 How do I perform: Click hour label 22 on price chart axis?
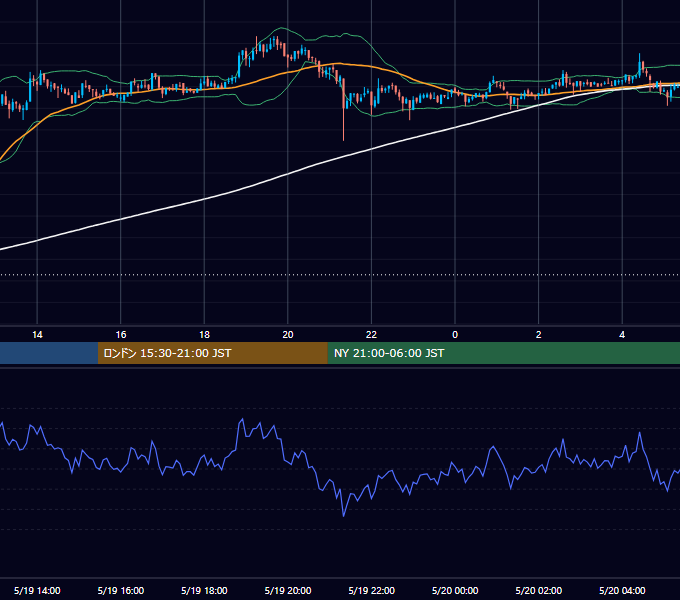pyautogui.click(x=372, y=334)
